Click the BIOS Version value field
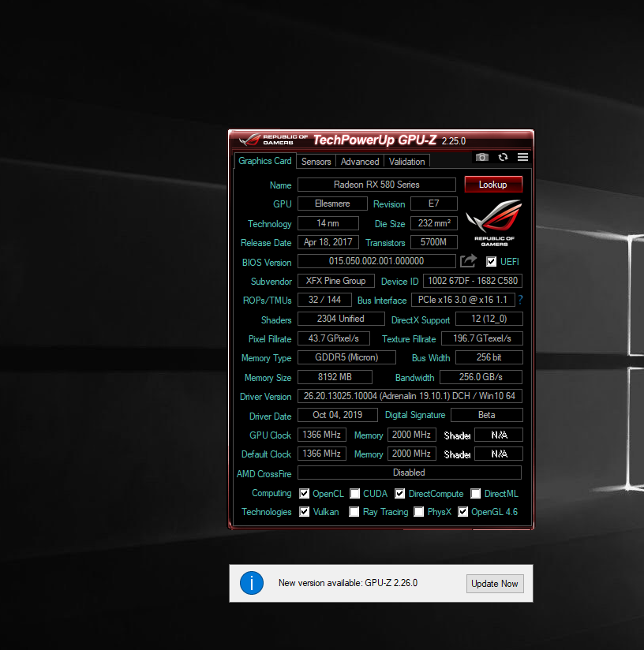Viewport: 644px width, 650px height. 376,261
